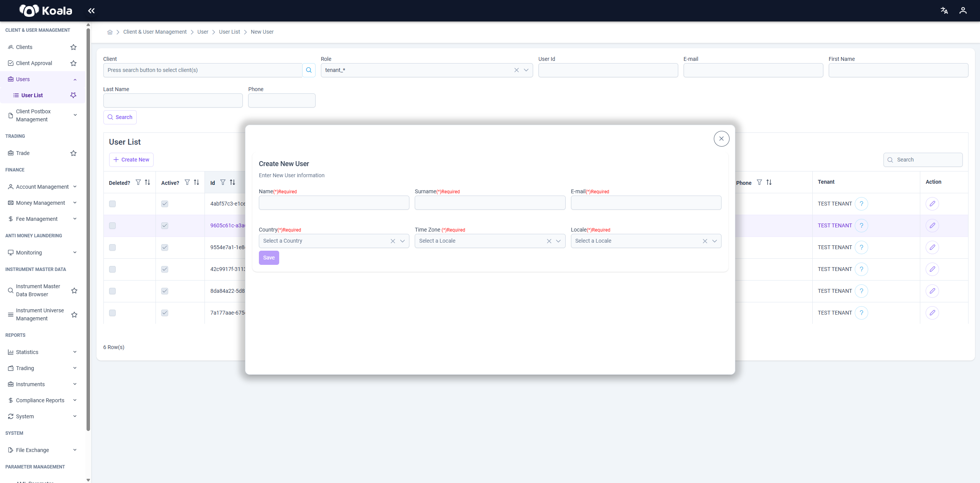
Task: Expand the Account Management menu
Action: [x=42, y=187]
